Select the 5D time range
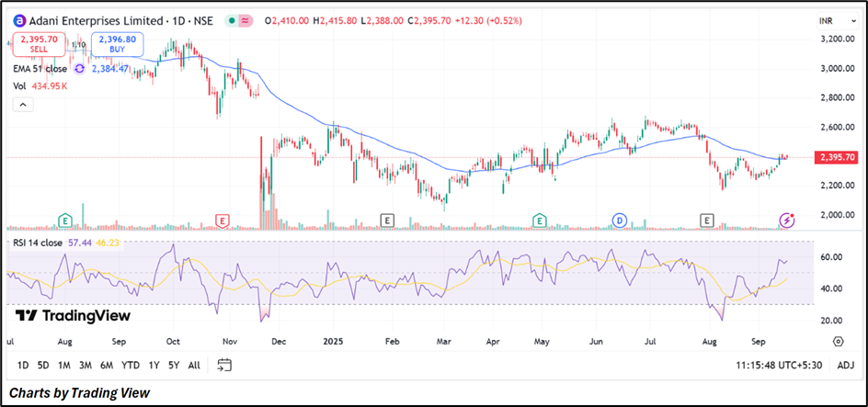 (x=43, y=366)
